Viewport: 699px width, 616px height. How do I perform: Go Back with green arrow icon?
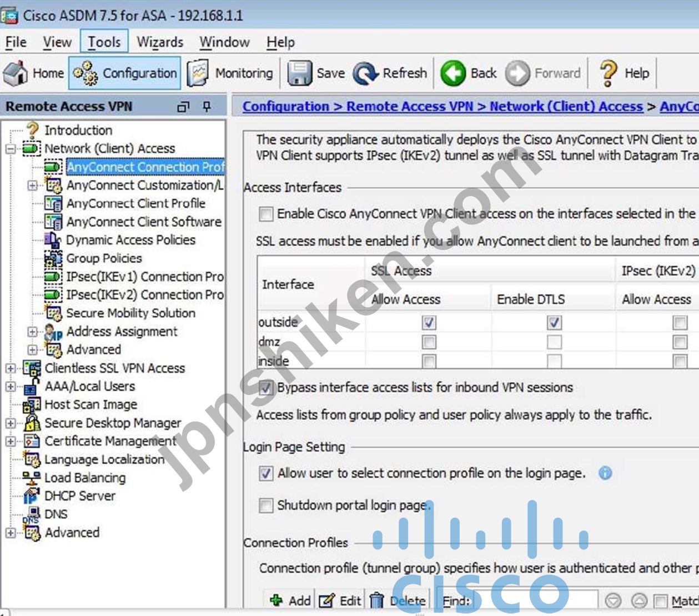pos(453,73)
